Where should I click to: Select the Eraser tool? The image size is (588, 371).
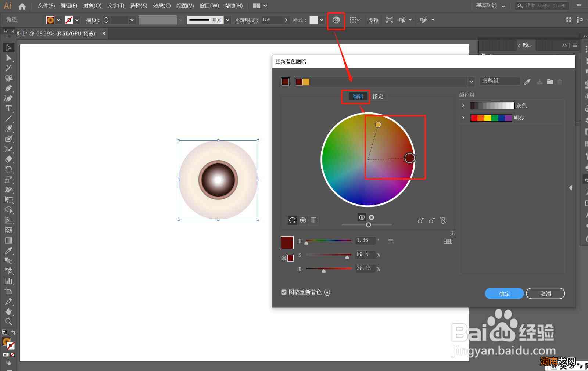pyautogui.click(x=9, y=159)
